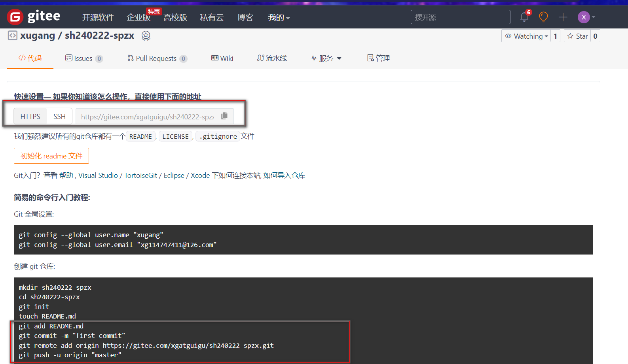628x364 pixels.
Task: Click the Star button
Action: [577, 36]
